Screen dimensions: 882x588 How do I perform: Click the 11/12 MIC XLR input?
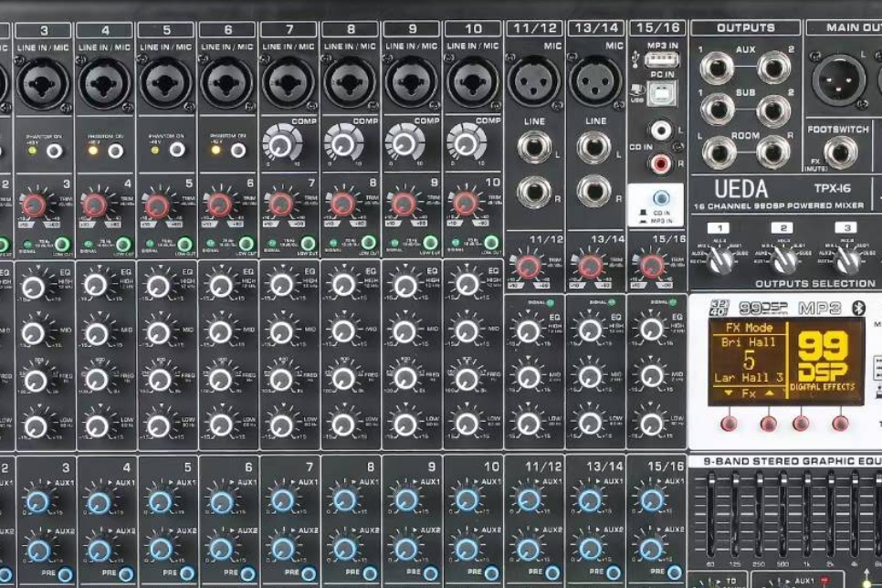533,82
